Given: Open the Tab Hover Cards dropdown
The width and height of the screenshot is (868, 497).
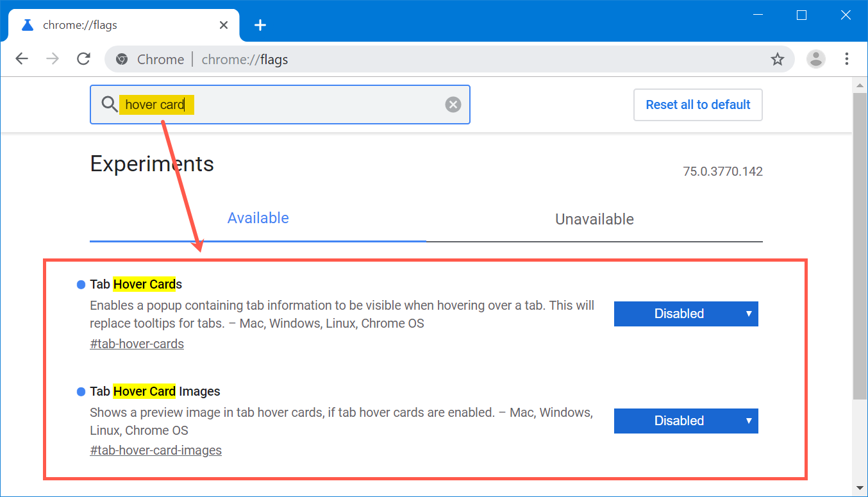Looking at the screenshot, I should tap(685, 314).
